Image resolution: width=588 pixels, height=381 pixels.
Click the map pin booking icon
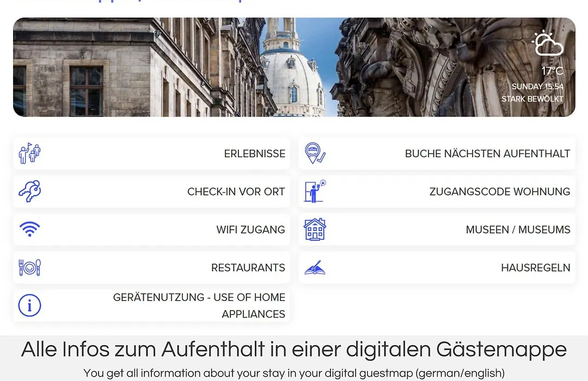pyautogui.click(x=315, y=153)
